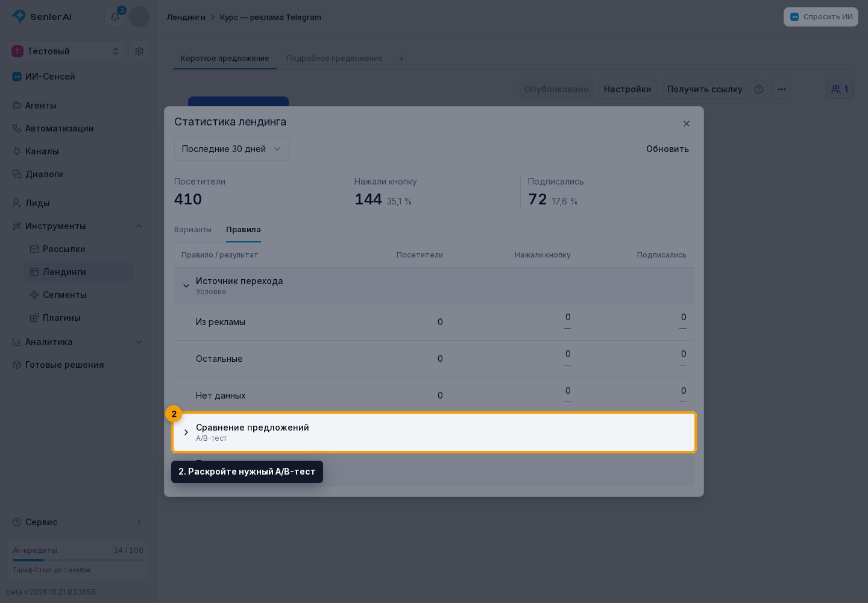Open the Тестовый workspace switcher
868x603 pixels.
[66, 51]
